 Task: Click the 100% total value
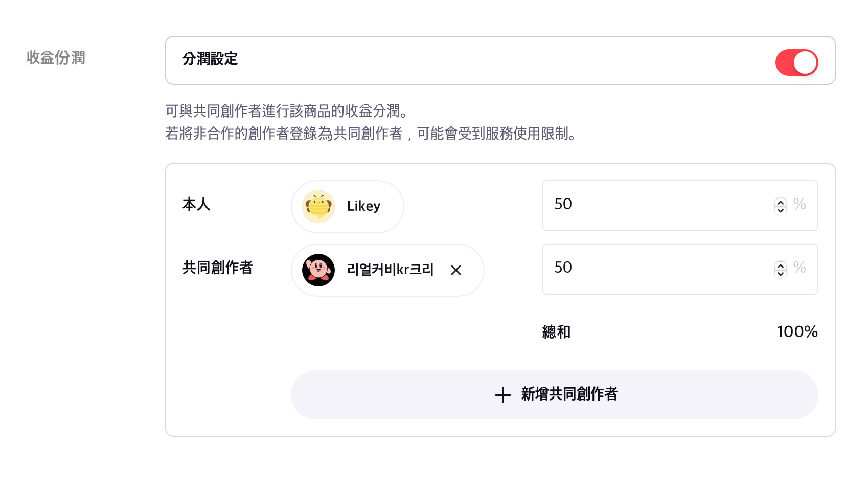coord(797,332)
